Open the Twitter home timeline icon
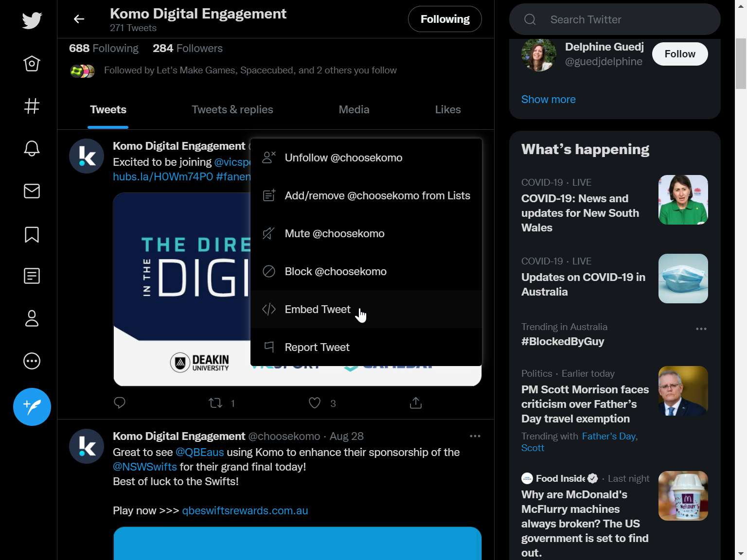The width and height of the screenshot is (747, 560). point(32,64)
